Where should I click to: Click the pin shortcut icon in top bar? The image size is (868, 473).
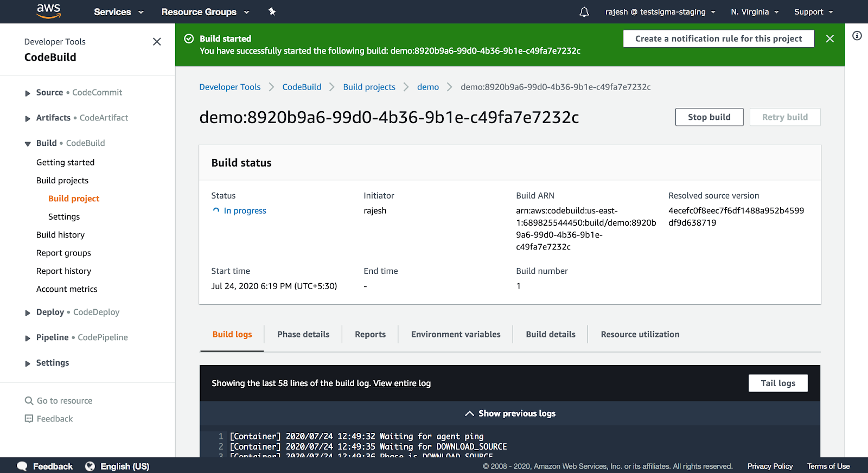tap(272, 11)
